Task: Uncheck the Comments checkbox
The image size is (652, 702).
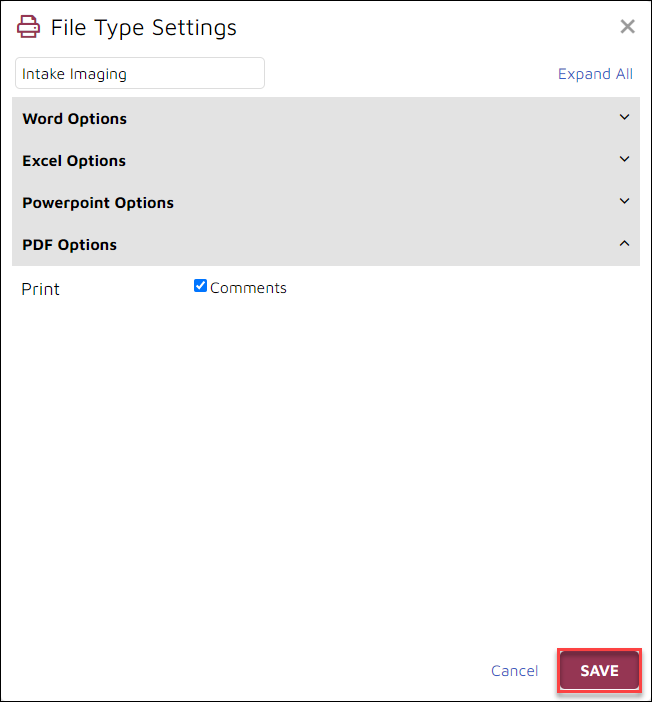Action: 200,286
